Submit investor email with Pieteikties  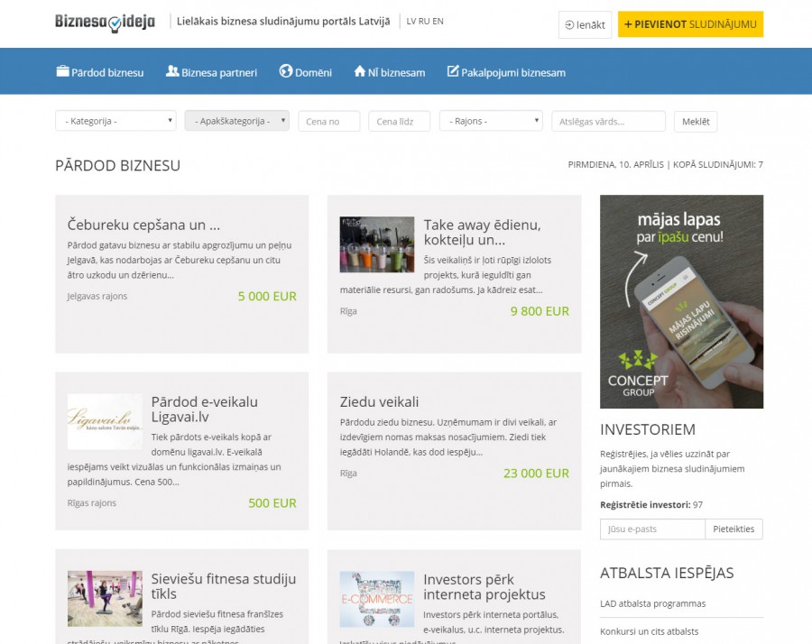point(734,529)
